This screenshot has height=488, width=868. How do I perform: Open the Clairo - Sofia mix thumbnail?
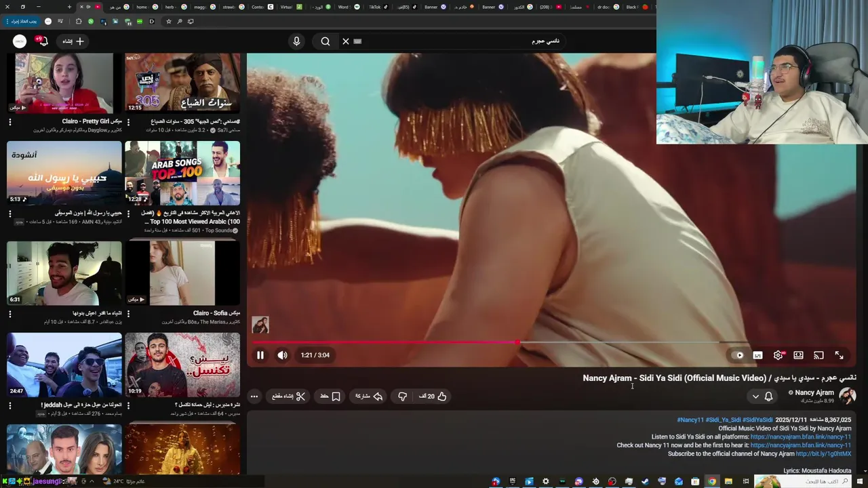click(x=182, y=273)
